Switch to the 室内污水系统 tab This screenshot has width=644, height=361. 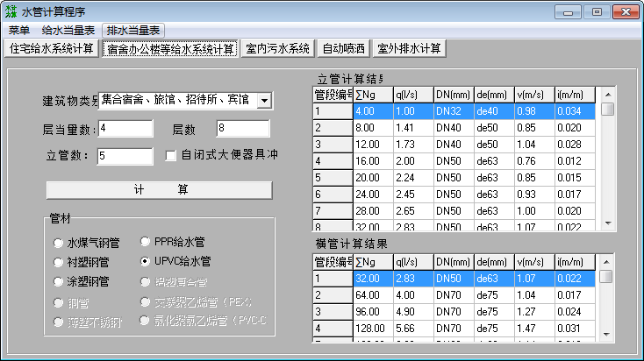[278, 48]
